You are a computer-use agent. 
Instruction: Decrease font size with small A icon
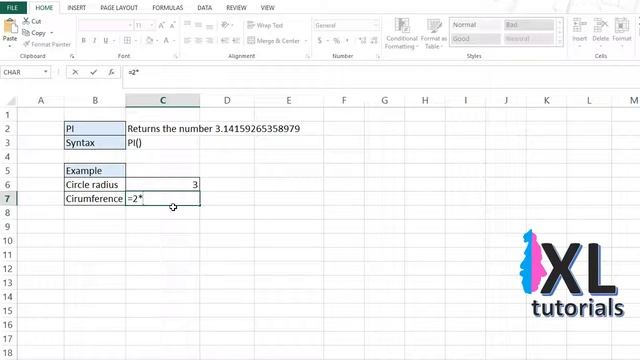[172, 25]
